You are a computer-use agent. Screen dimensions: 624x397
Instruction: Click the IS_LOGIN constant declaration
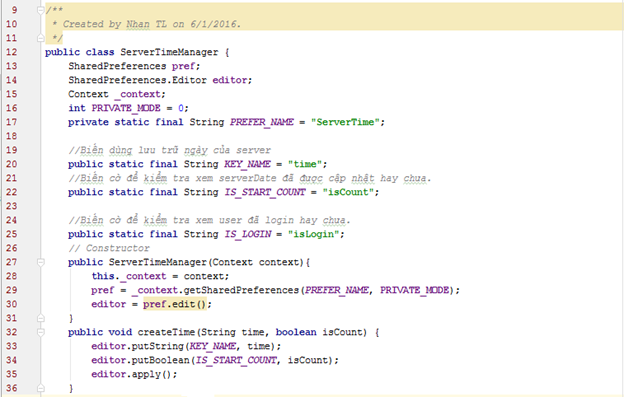(248, 234)
